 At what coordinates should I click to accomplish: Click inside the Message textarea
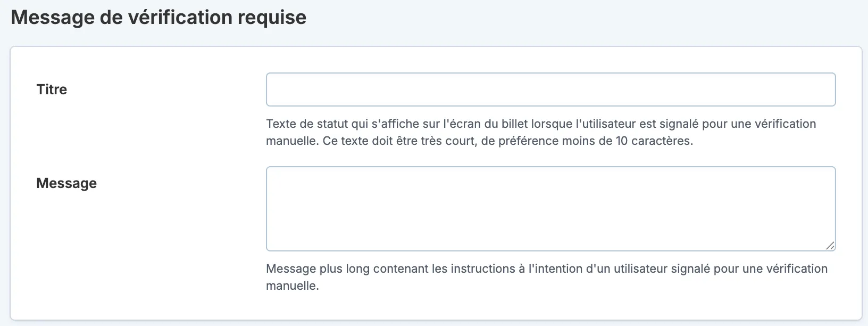click(x=550, y=209)
